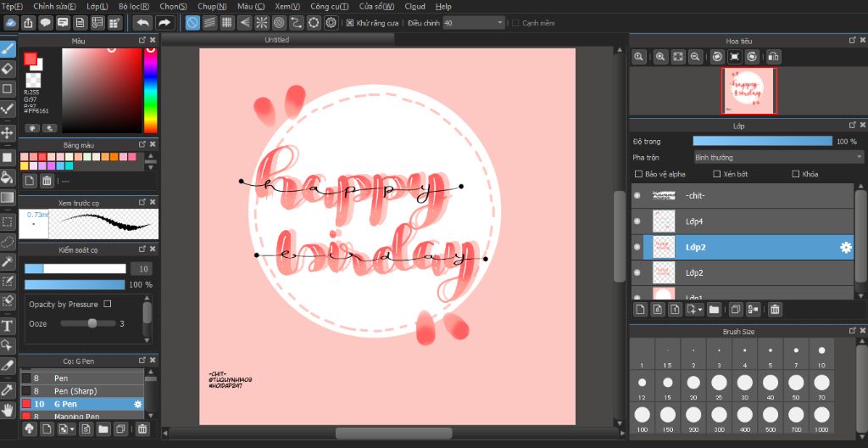Image resolution: width=868 pixels, height=448 pixels.
Task: Toggle the Khóa lock checkbox
Action: tap(795, 174)
